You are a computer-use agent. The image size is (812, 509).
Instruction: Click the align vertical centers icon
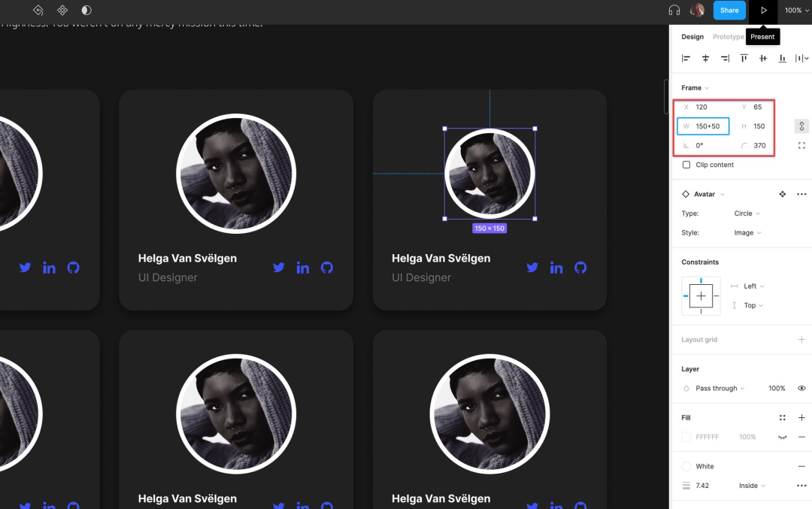pyautogui.click(x=763, y=59)
